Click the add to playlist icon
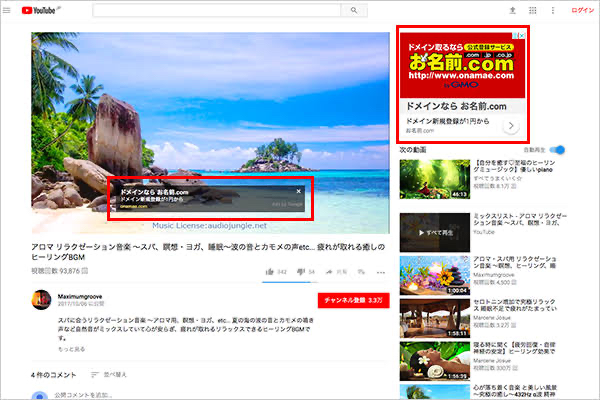This screenshot has width=600, height=400. tap(361, 272)
